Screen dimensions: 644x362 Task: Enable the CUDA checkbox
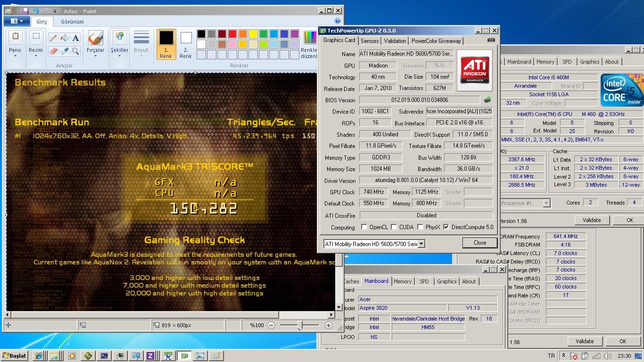click(394, 227)
